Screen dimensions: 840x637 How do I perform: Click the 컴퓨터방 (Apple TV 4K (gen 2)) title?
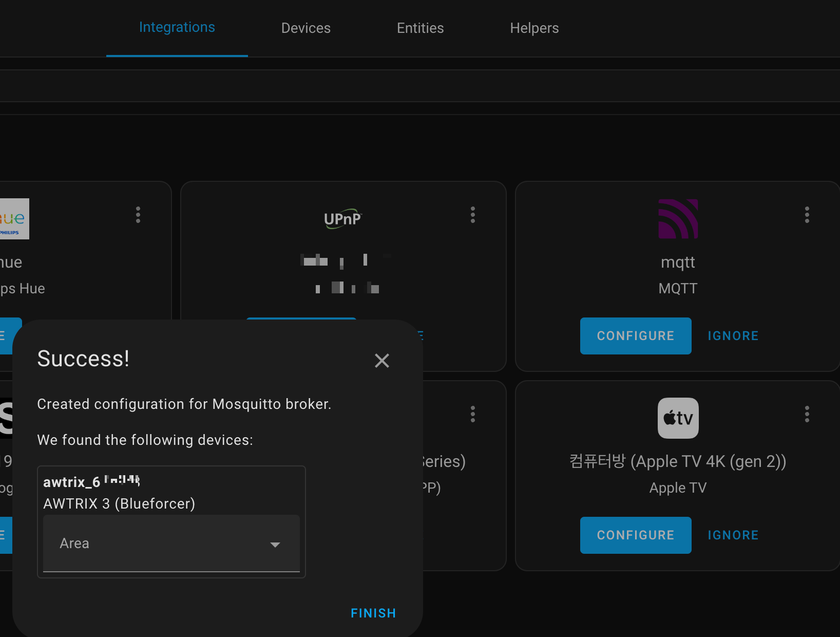[x=678, y=461]
